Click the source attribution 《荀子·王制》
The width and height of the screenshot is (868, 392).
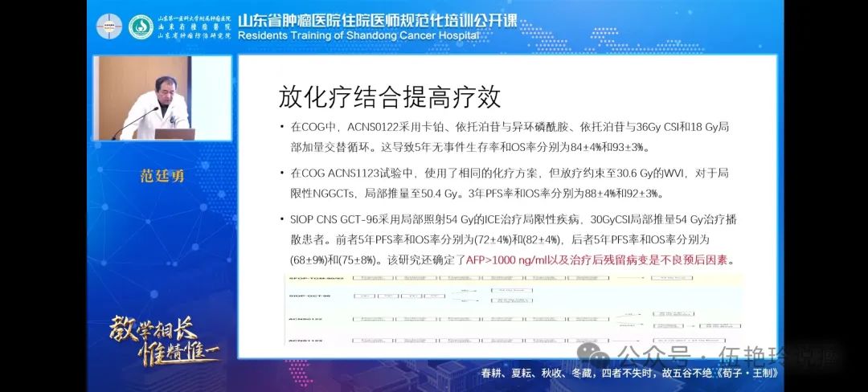(747, 374)
